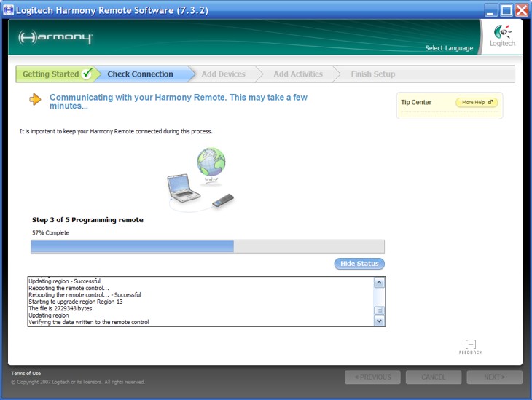Click the Previous button
The width and height of the screenshot is (532, 400).
(x=372, y=377)
